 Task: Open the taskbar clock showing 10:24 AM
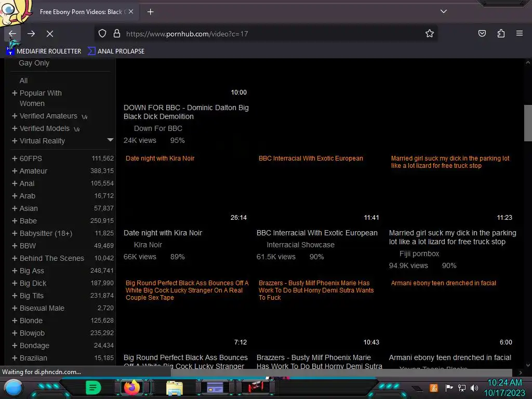pyautogui.click(x=504, y=388)
